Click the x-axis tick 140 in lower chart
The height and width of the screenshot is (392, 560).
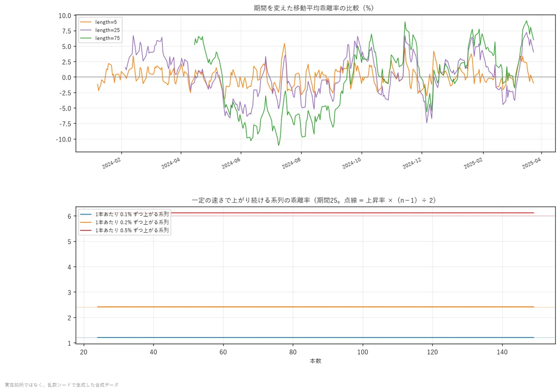click(502, 351)
